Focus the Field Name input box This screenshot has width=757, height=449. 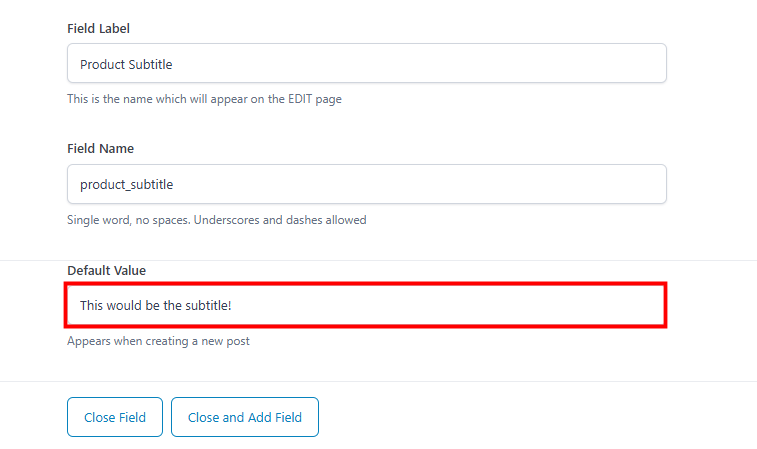366,184
